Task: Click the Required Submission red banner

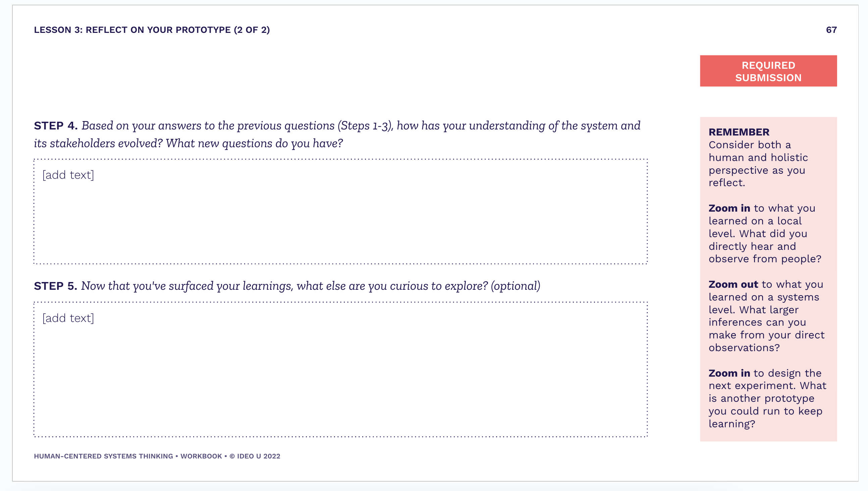Action: pyautogui.click(x=768, y=71)
